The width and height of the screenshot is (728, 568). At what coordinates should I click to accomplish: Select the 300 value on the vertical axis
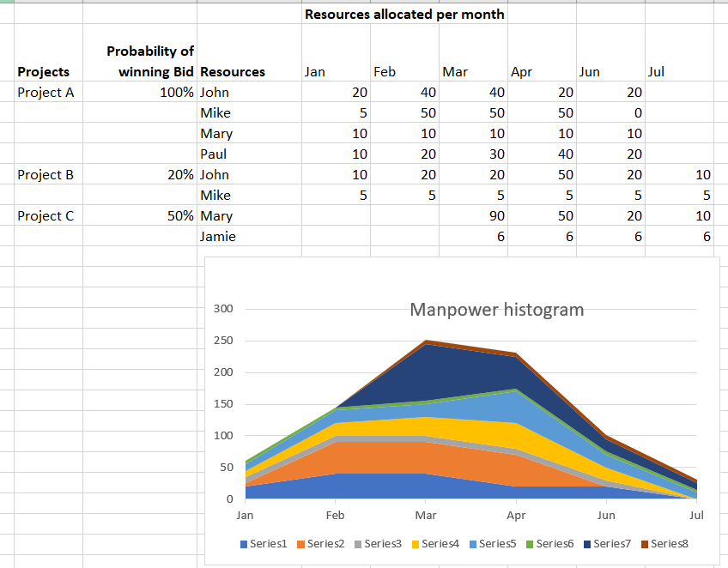[x=221, y=307]
